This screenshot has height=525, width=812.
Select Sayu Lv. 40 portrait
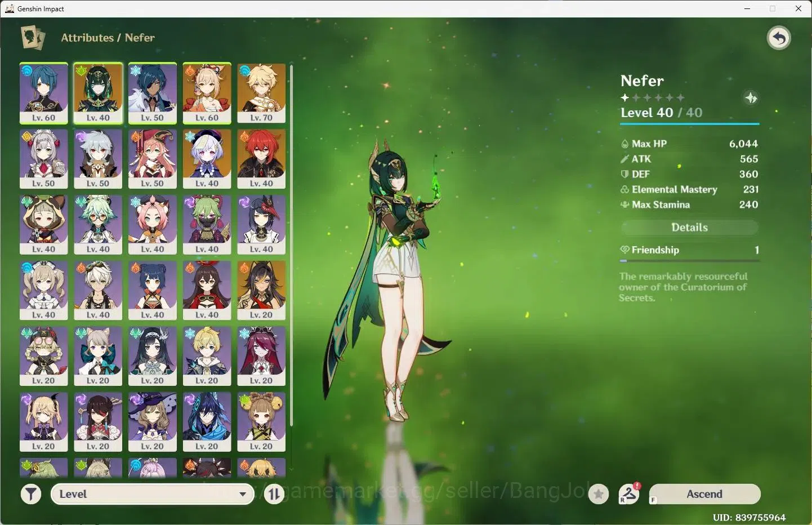pyautogui.click(x=44, y=225)
